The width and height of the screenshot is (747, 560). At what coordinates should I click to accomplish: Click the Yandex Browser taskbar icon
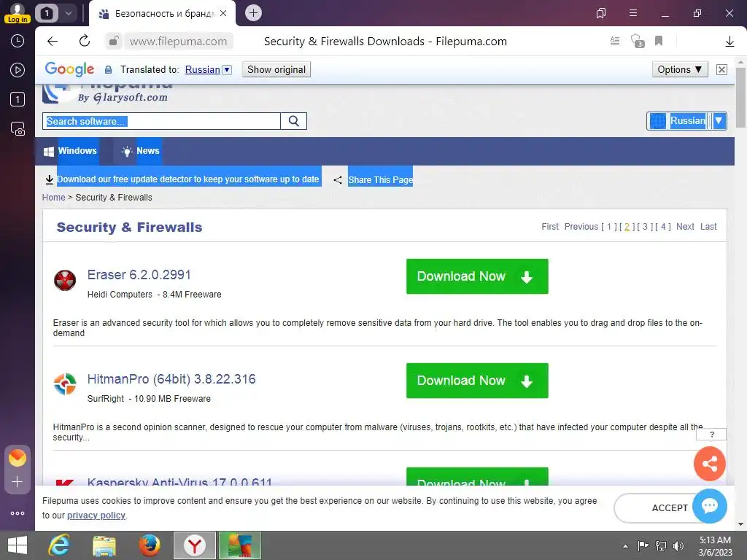tap(194, 545)
